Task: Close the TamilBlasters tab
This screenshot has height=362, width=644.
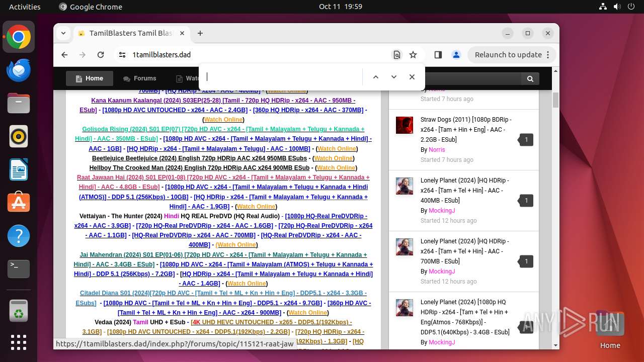Action: point(182,33)
